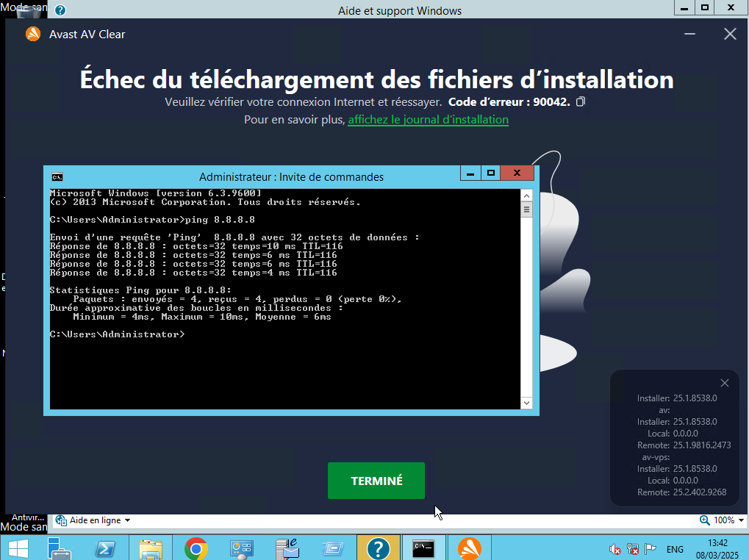Open the Command Prompt taskbar icon
749x560 pixels.
[x=423, y=548]
